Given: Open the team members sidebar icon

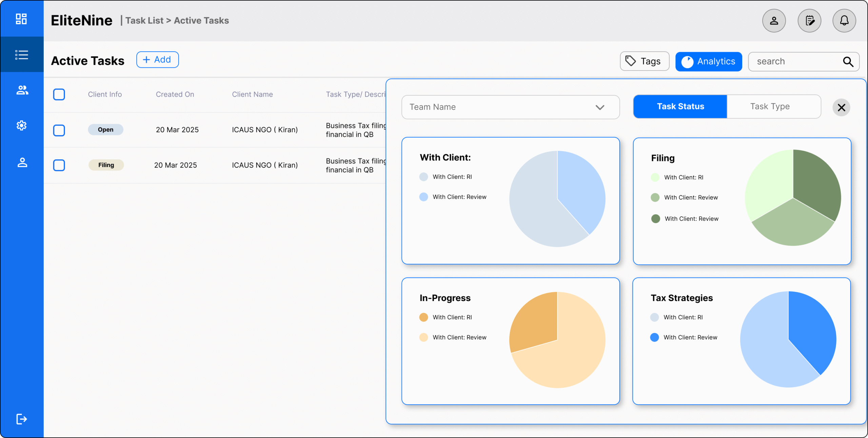Looking at the screenshot, I should coord(22,90).
